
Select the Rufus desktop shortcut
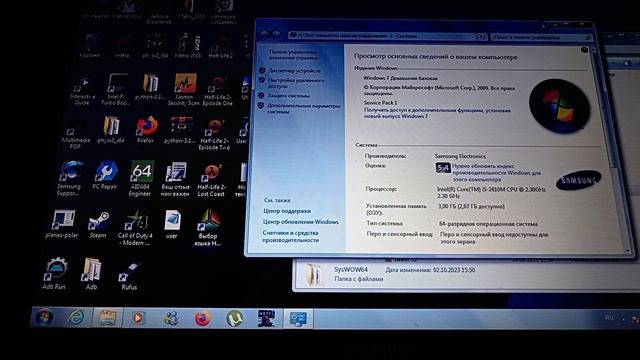(x=130, y=276)
